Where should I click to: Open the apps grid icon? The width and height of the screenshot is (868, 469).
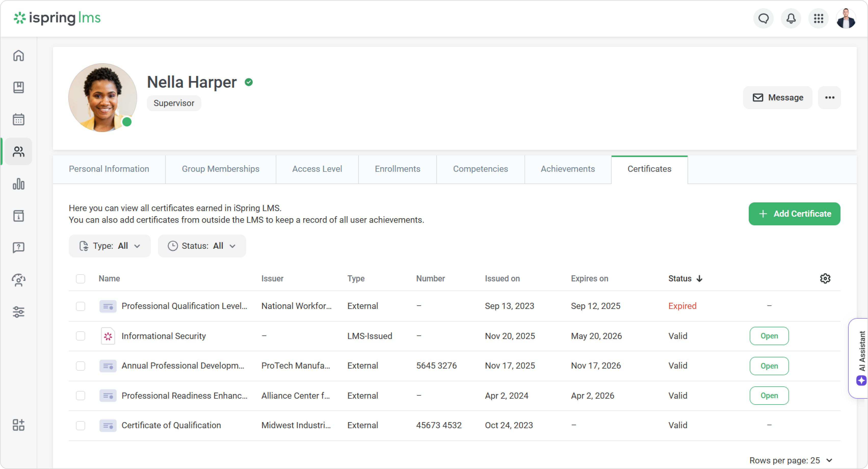[819, 18]
